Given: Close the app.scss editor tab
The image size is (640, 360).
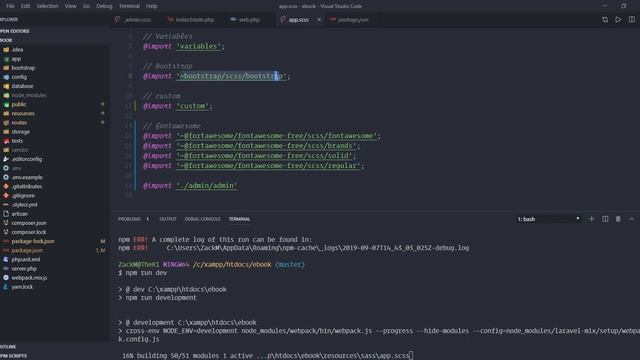Looking at the screenshot, I should [319, 20].
